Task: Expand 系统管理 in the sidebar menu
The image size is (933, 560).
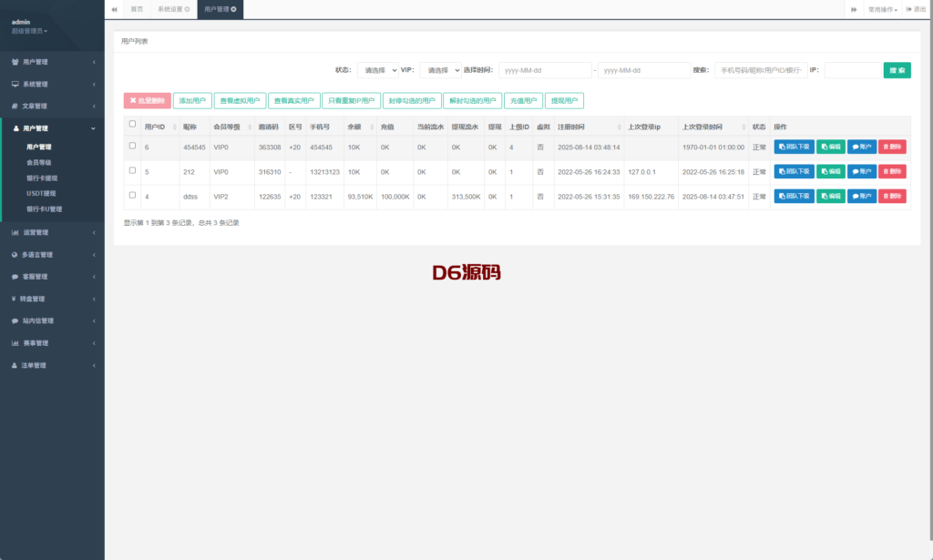Action: [52, 84]
